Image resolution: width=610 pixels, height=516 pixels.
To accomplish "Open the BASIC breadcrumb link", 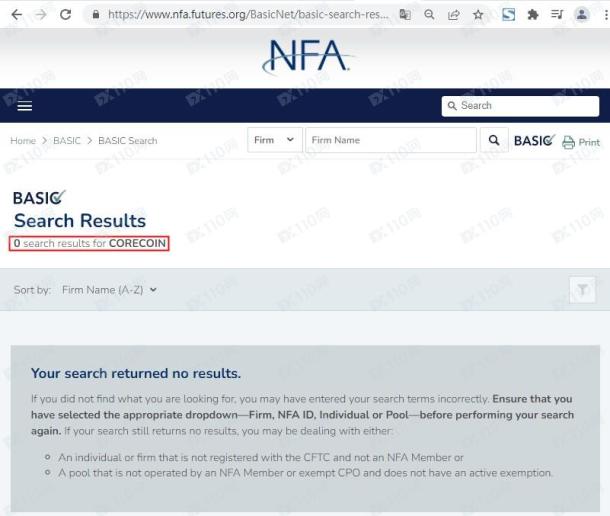I will 67,140.
